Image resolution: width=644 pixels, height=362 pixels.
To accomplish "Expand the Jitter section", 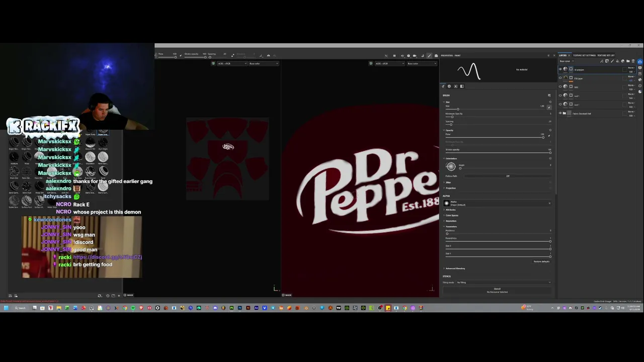I will (444, 183).
